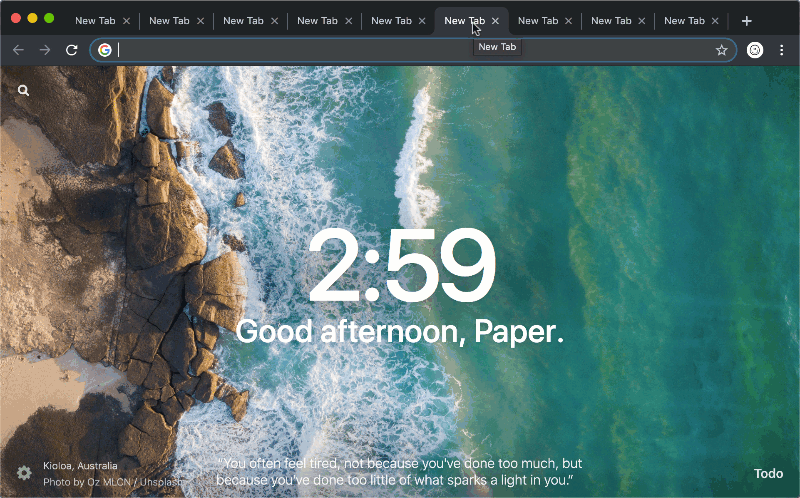800x498 pixels.
Task: Click the Google icon in the address bar
Action: coord(105,50)
